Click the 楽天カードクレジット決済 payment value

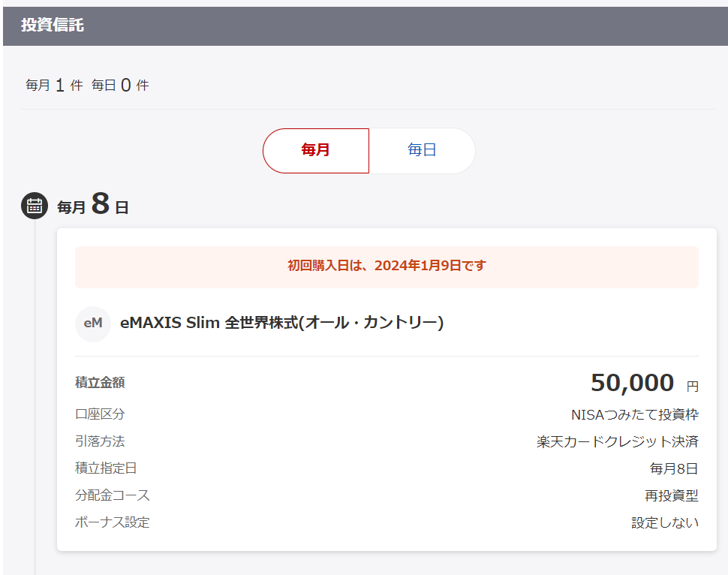618,441
